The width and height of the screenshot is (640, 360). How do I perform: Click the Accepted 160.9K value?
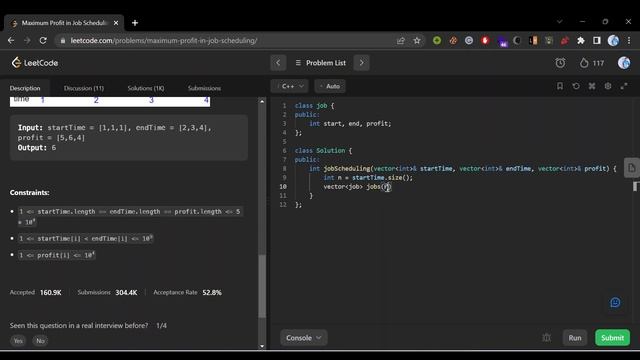tap(51, 293)
